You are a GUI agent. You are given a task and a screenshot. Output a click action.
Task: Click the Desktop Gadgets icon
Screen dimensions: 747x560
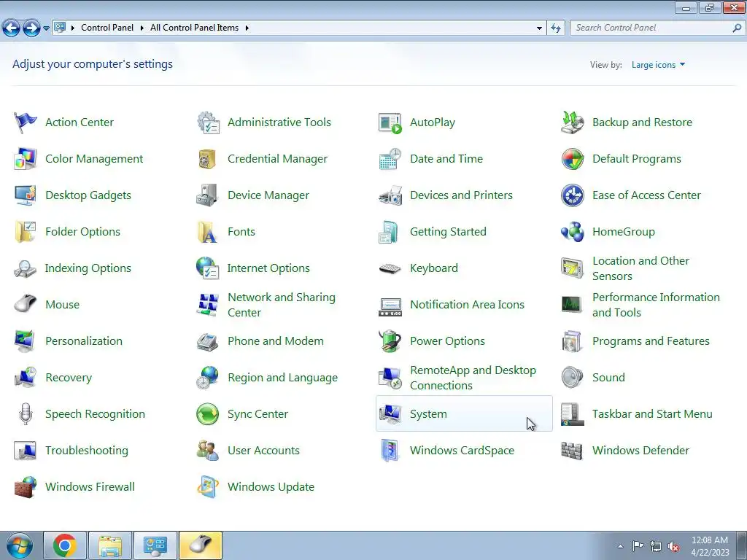pos(26,195)
